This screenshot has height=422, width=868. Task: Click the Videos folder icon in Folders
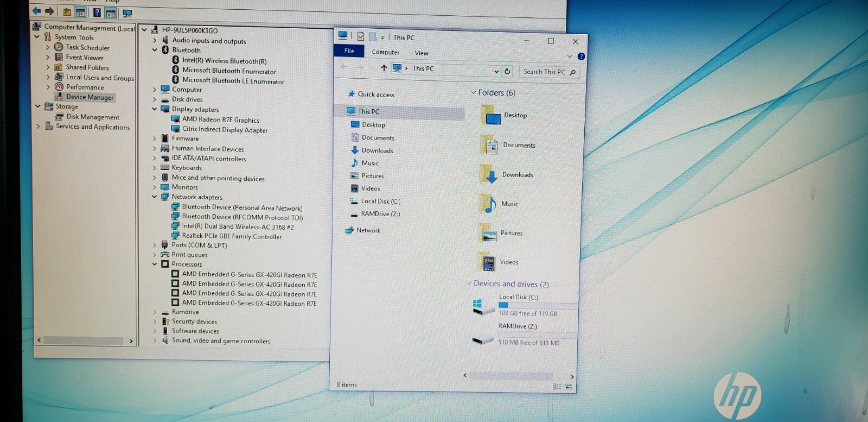tap(488, 262)
